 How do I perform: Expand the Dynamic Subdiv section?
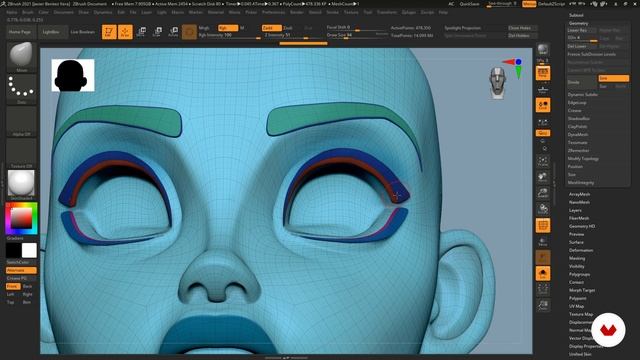point(582,94)
